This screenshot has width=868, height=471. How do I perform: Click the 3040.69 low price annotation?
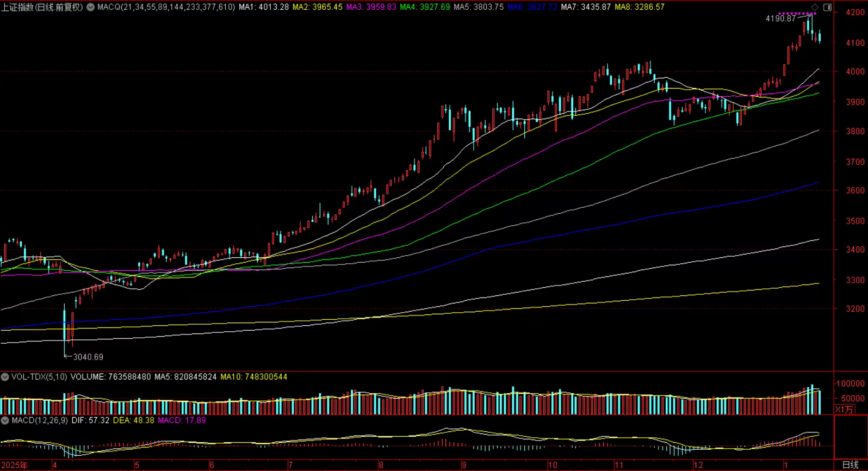click(x=88, y=357)
